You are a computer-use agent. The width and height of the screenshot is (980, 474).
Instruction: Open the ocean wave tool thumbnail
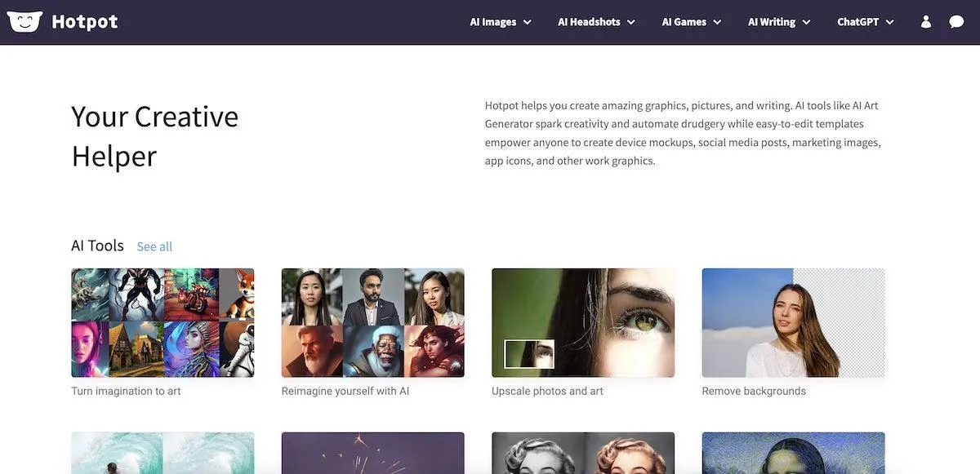tap(163, 453)
